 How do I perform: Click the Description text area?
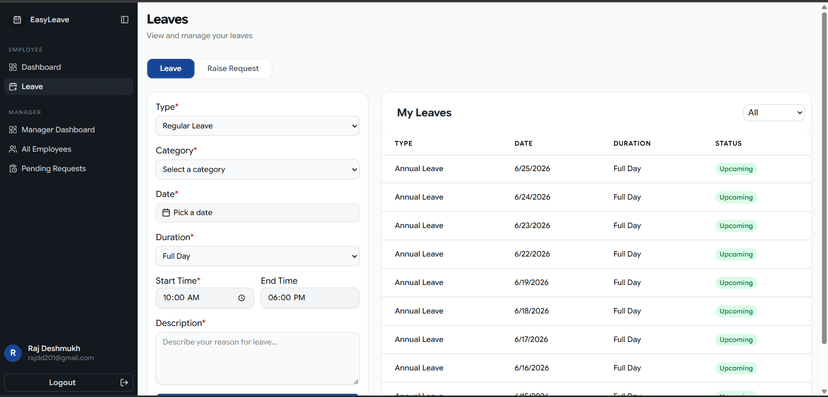tap(258, 358)
